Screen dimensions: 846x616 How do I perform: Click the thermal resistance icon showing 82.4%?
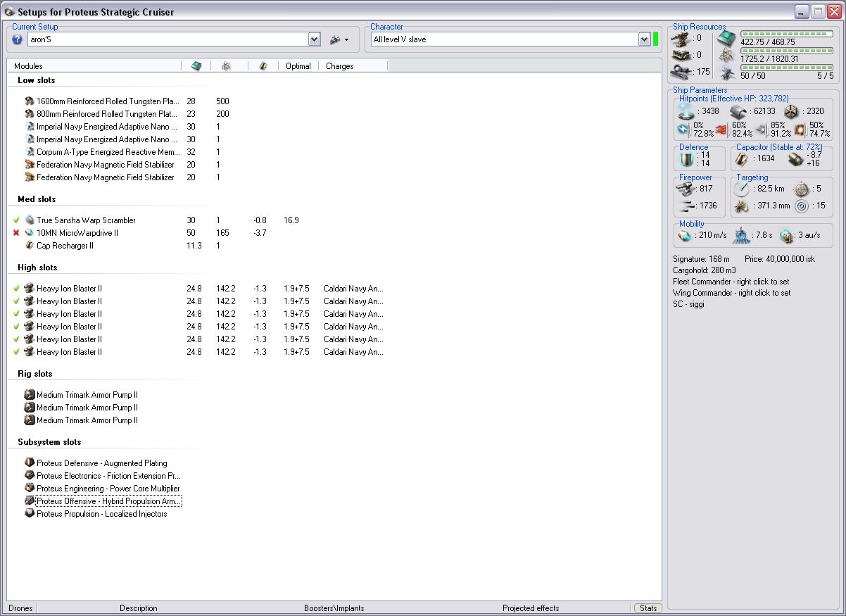coord(721,129)
